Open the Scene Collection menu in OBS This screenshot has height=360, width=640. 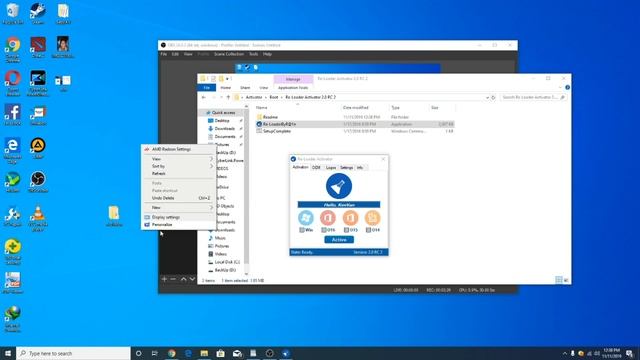[229, 54]
